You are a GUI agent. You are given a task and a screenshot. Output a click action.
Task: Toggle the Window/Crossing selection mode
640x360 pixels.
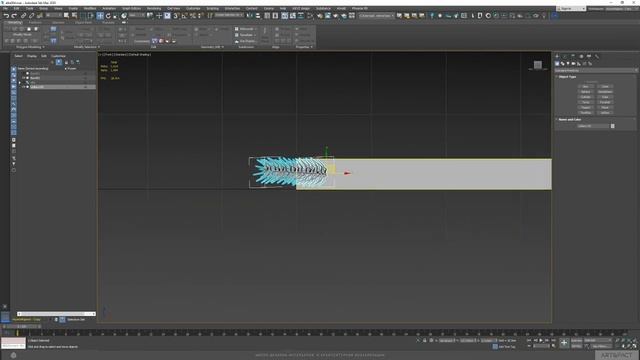(x=91, y=16)
